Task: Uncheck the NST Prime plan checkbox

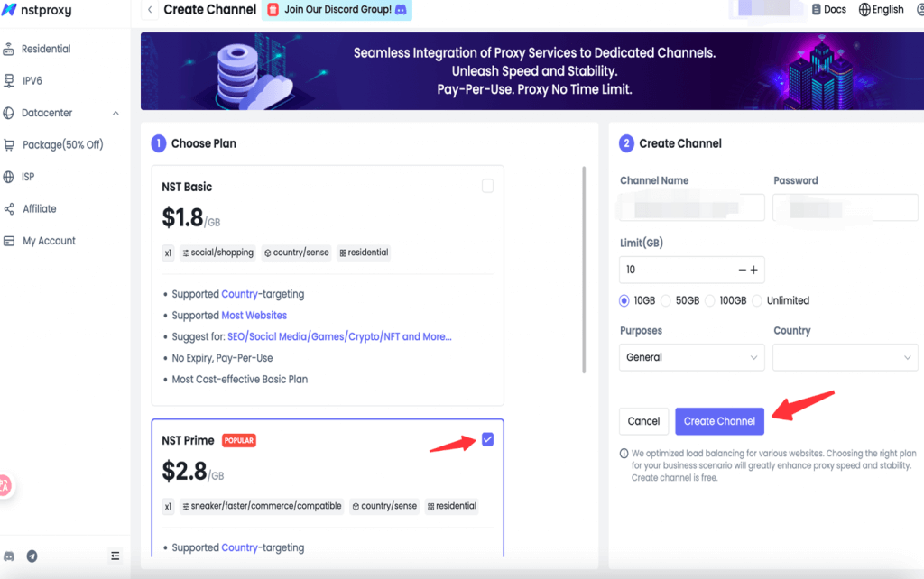Action: tap(487, 439)
